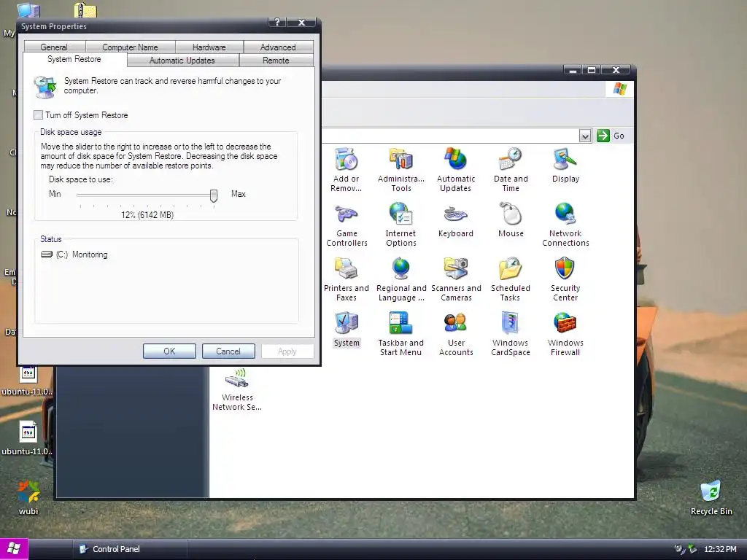
Task: Open Windows Firewall icon
Action: point(565,333)
